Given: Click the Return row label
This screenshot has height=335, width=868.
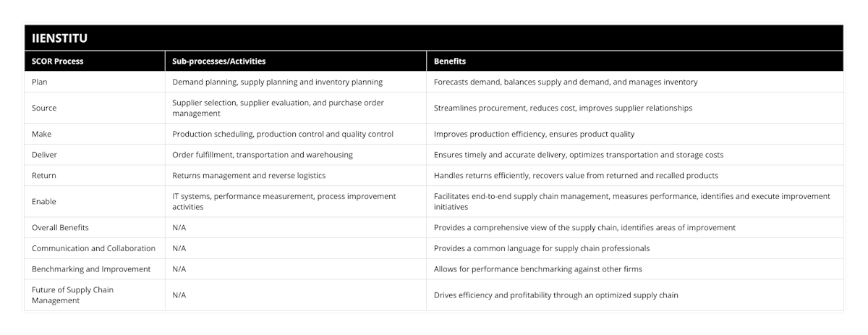Looking at the screenshot, I should (44, 175).
